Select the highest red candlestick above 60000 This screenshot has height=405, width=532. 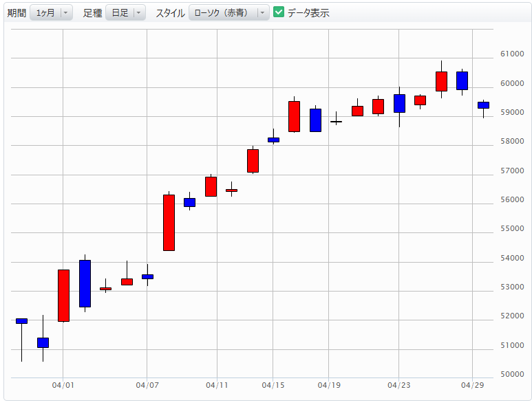(x=441, y=81)
